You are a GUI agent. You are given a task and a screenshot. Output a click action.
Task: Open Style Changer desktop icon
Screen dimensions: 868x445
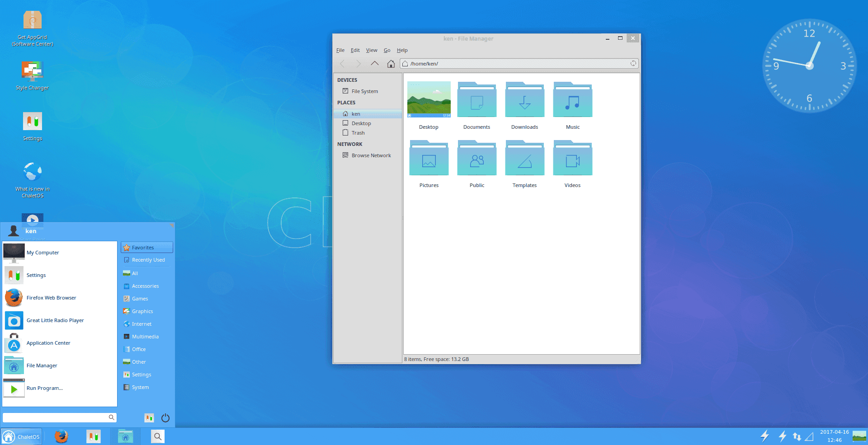[x=32, y=71]
